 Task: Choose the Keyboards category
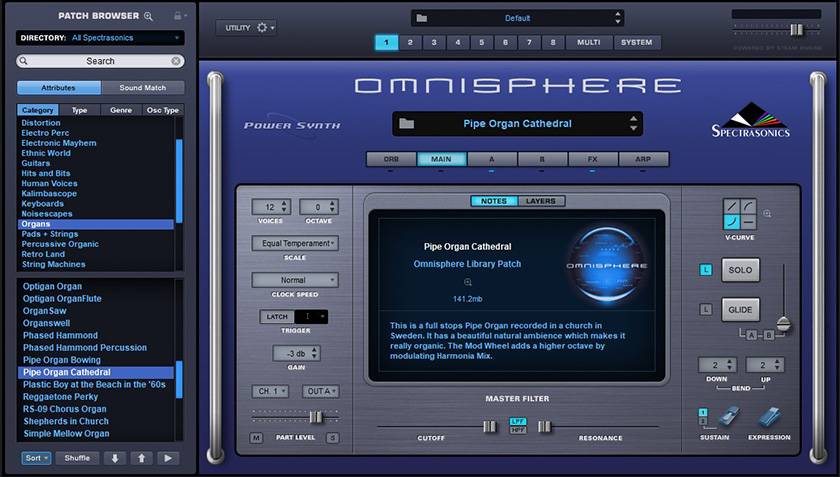click(42, 204)
